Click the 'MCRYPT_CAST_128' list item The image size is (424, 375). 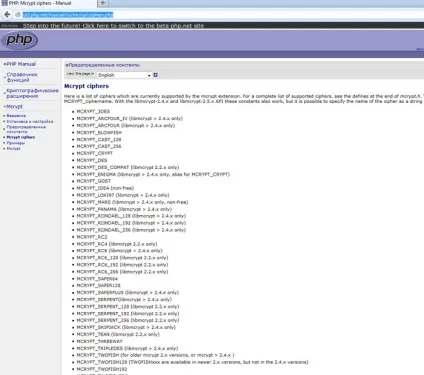[x=99, y=139]
